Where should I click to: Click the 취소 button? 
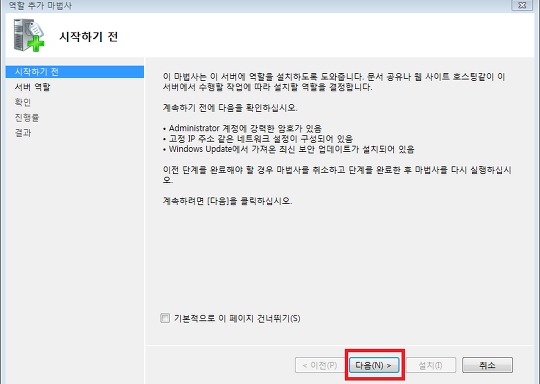pos(487,365)
